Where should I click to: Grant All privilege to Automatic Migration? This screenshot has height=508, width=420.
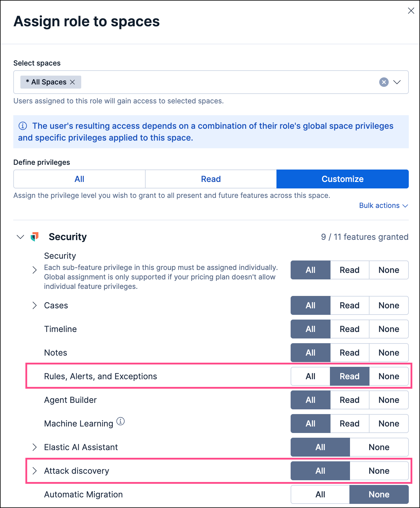pyautogui.click(x=320, y=494)
